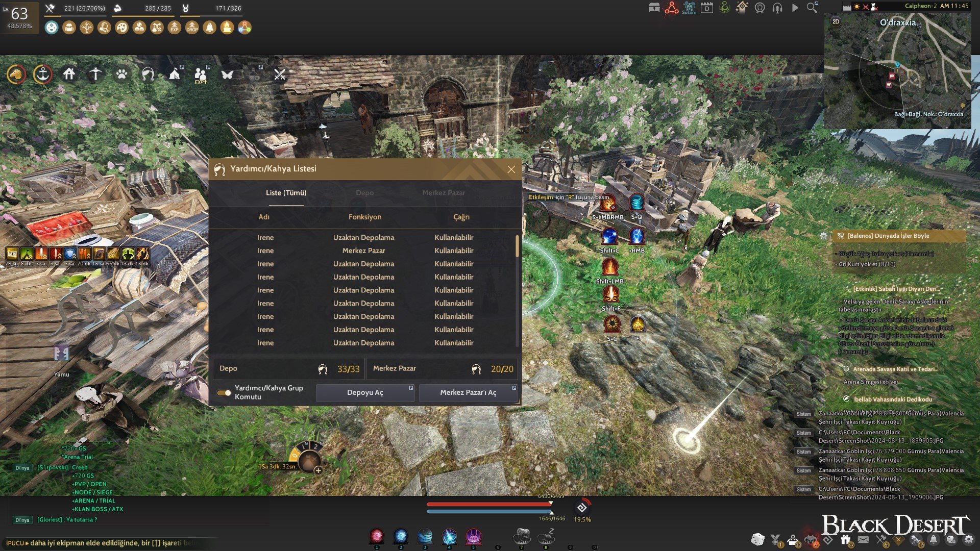Open the pet paw icon

(x=121, y=74)
